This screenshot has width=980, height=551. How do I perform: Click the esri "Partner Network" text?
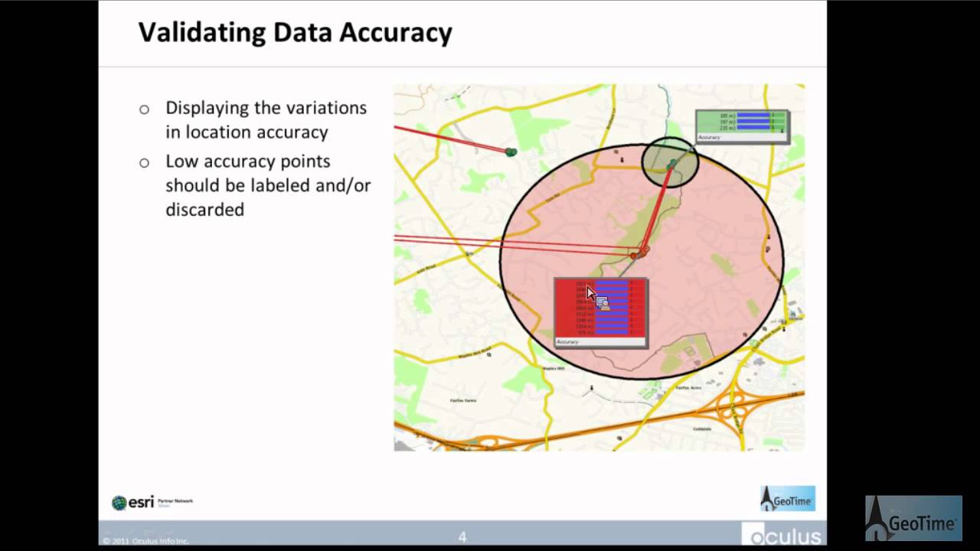click(x=175, y=500)
